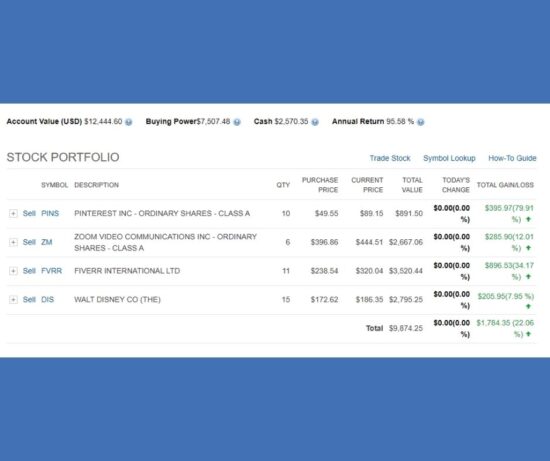Click the PINS current price $89.15
The width and height of the screenshot is (550, 461).
pyautogui.click(x=371, y=213)
